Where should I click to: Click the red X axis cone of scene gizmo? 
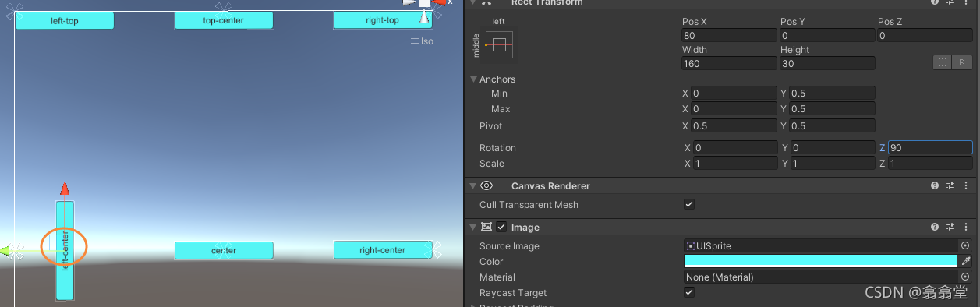pos(440,3)
